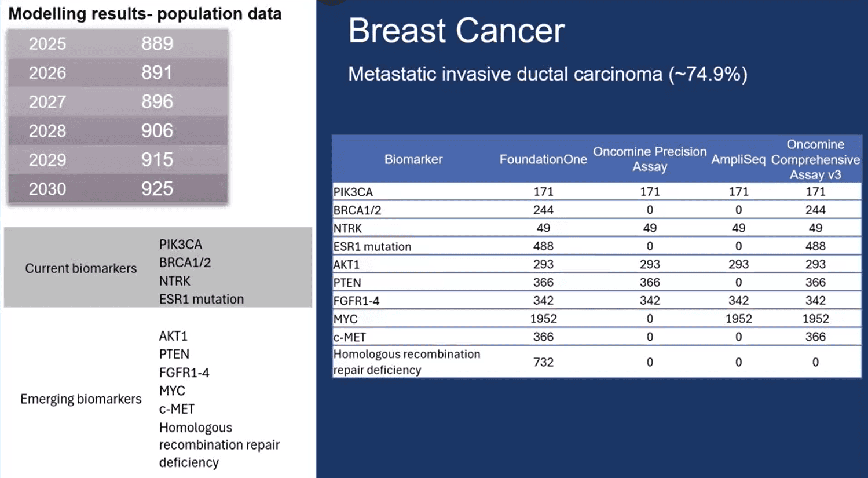This screenshot has width=868, height=478.
Task: Click the ESR1 mutation row in the table
Action: point(372,246)
